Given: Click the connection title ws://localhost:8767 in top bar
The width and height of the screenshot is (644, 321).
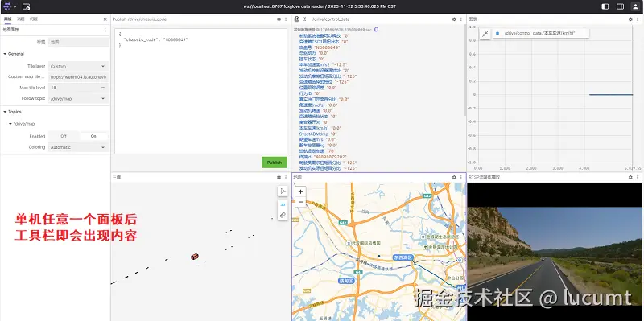Looking at the screenshot, I should (320, 6).
